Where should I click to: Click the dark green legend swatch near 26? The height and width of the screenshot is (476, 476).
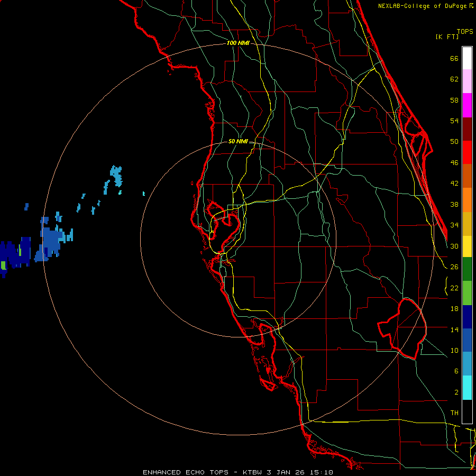tap(467, 269)
